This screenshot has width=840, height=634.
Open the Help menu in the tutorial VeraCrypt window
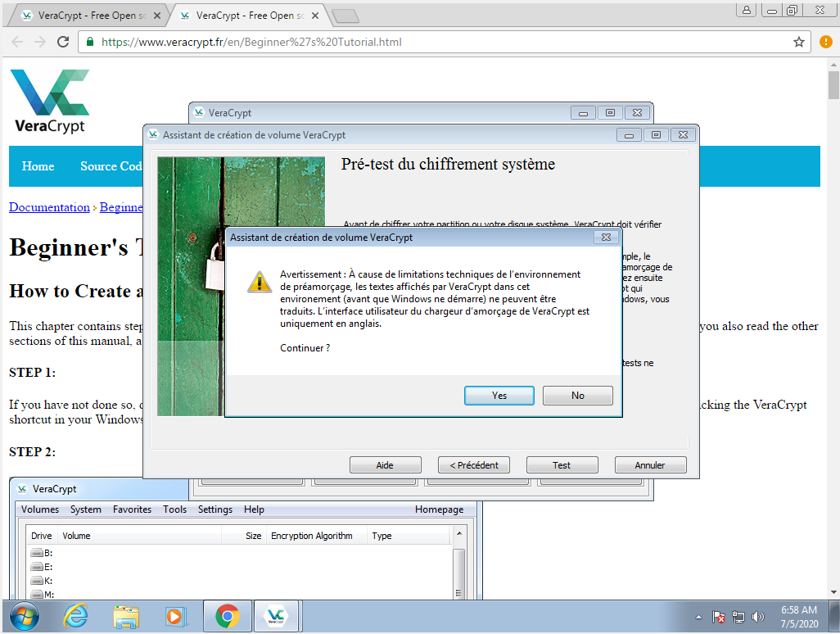click(254, 509)
